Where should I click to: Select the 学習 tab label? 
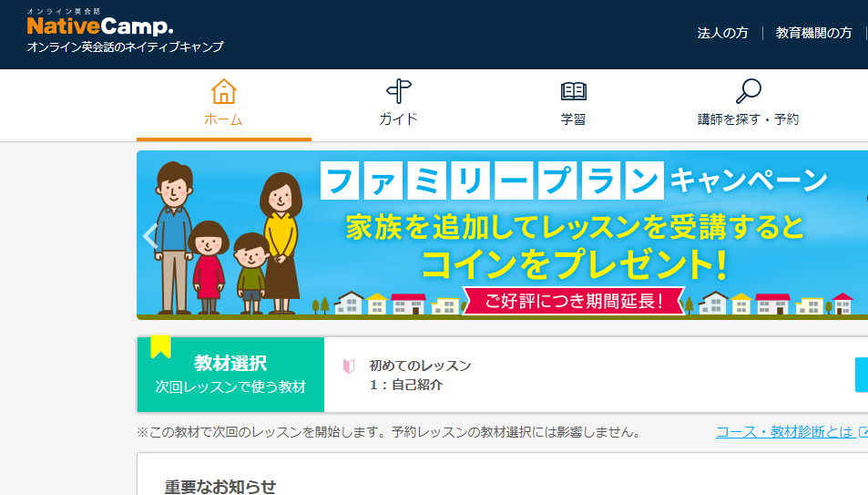(x=574, y=119)
